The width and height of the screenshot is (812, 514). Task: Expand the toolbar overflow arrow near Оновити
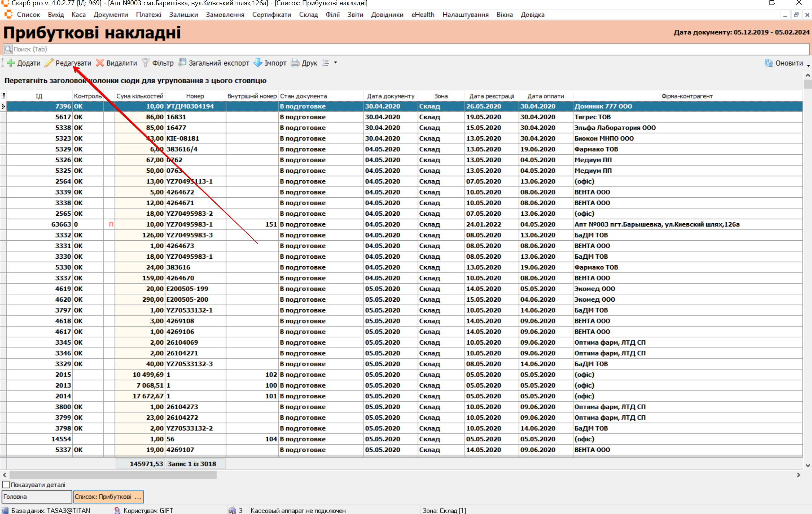(x=808, y=66)
